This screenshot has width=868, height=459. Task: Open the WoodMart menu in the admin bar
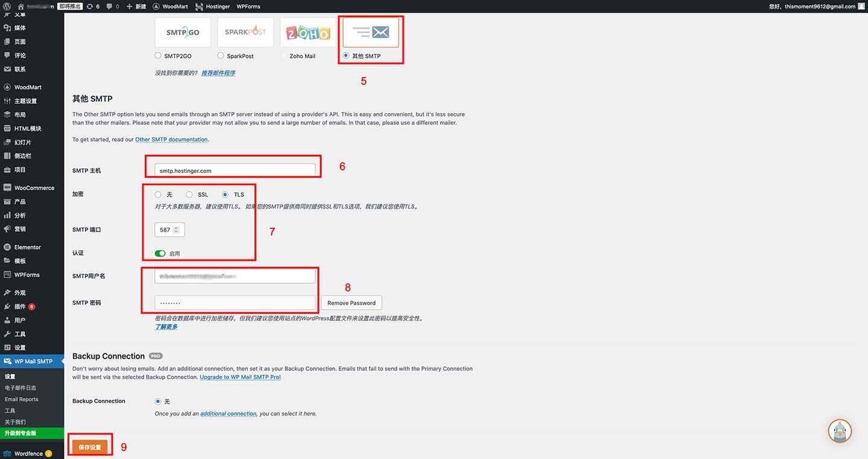(170, 6)
